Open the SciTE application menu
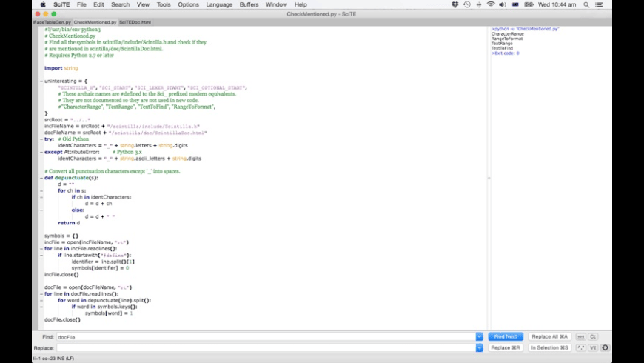The height and width of the screenshot is (363, 644). [x=61, y=4]
